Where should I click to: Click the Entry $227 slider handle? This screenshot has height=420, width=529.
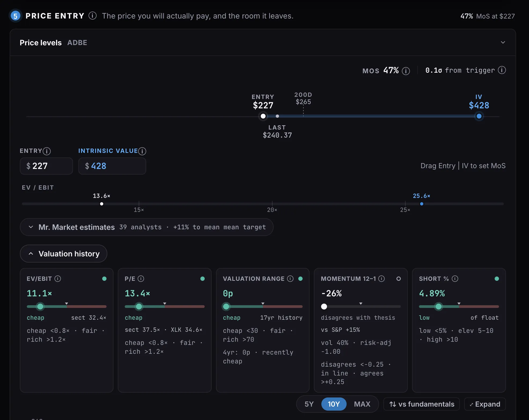pyautogui.click(x=263, y=116)
